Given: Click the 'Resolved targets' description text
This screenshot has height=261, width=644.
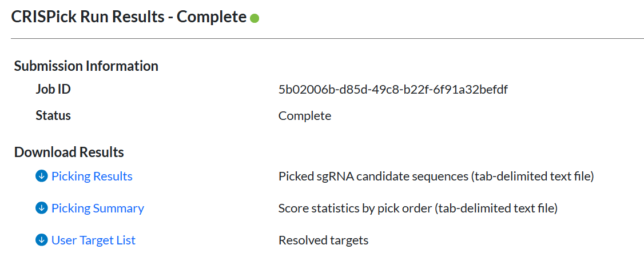Looking at the screenshot, I should click(x=324, y=240).
